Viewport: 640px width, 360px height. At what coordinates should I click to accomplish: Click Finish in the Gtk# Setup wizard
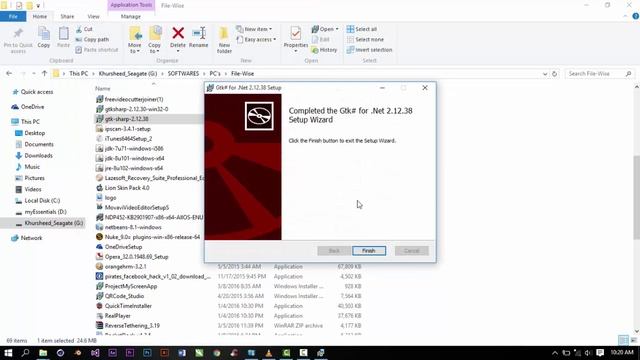click(369, 251)
